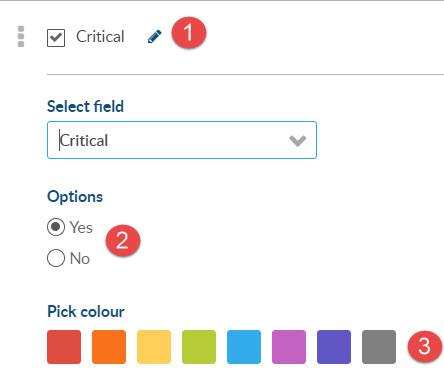
Task: Grab the dotted drag handle icon
Action: [x=21, y=36]
